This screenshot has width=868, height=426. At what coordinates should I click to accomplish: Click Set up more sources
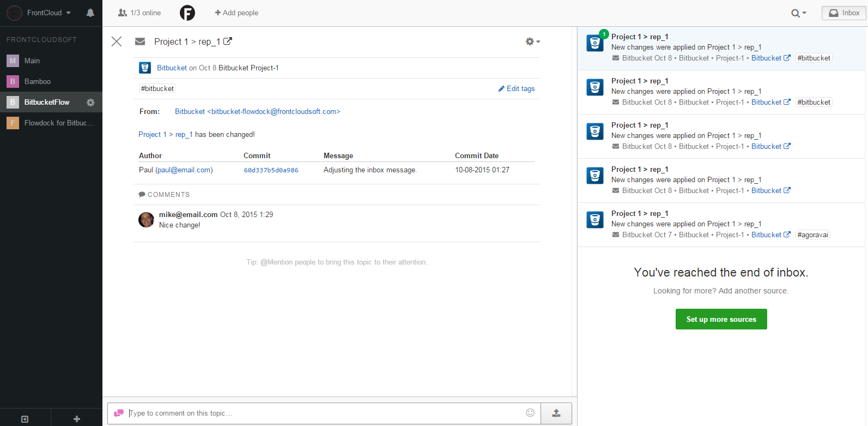click(721, 319)
